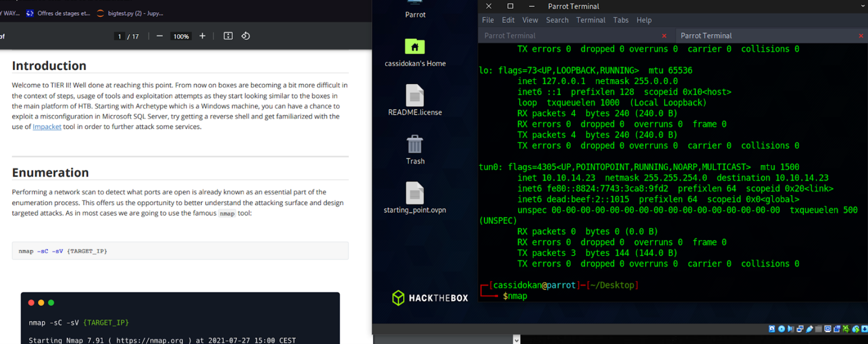Open cassidokan's Home folder icon
Viewport: 868px width, 344px height.
414,47
